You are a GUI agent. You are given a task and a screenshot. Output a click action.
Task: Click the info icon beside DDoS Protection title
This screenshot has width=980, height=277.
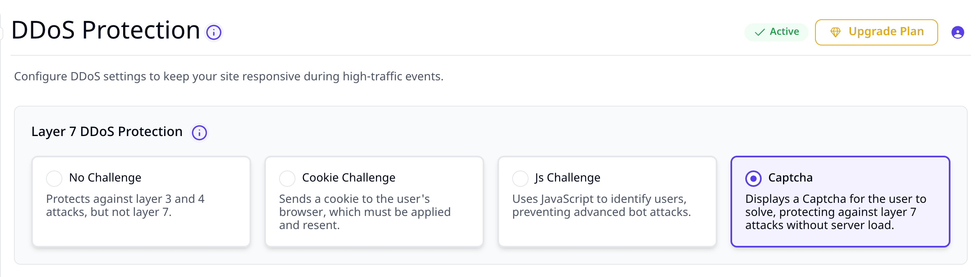(214, 32)
